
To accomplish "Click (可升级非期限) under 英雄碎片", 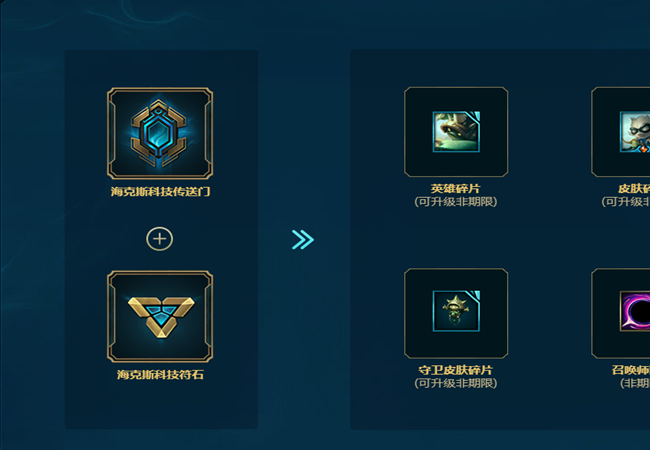I will pyautogui.click(x=456, y=202).
